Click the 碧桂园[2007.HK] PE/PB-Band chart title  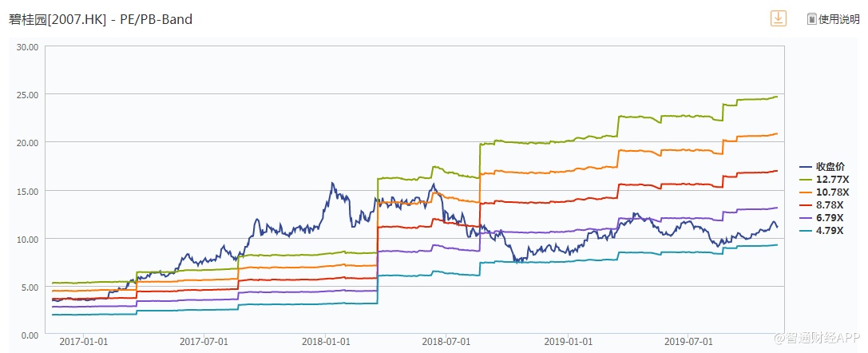pyautogui.click(x=101, y=18)
